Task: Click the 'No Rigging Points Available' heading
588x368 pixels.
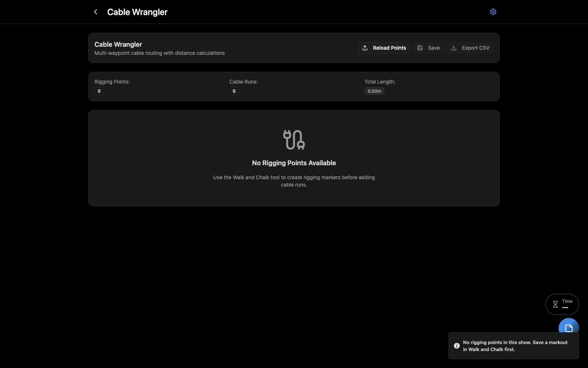Action: pos(294,163)
